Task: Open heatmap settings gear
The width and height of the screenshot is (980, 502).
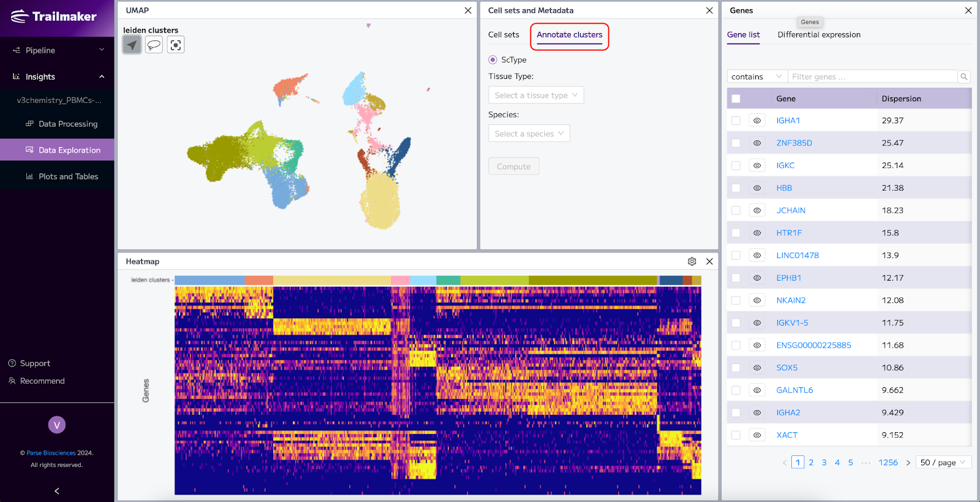Action: tap(692, 261)
